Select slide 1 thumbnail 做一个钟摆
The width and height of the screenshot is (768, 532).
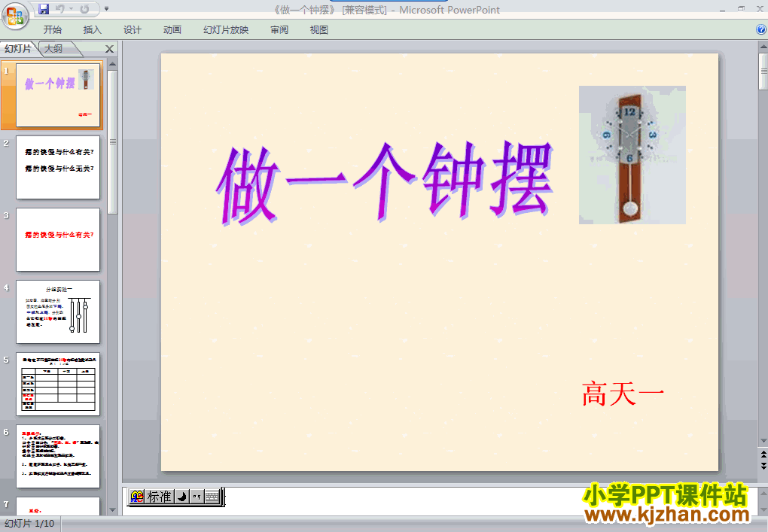(58, 95)
